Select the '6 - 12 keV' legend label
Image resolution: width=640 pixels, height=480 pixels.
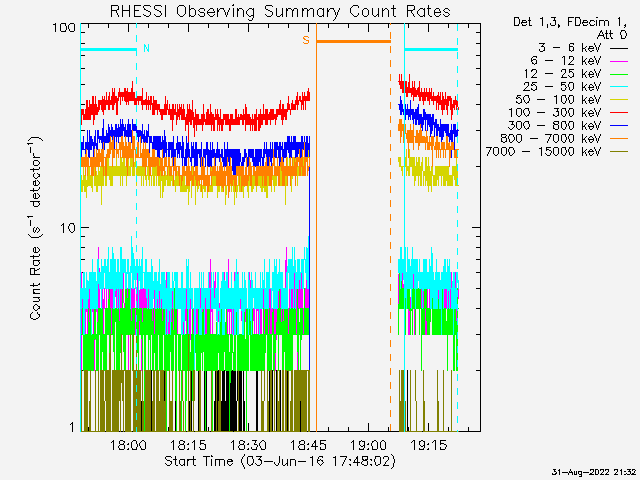[566, 61]
